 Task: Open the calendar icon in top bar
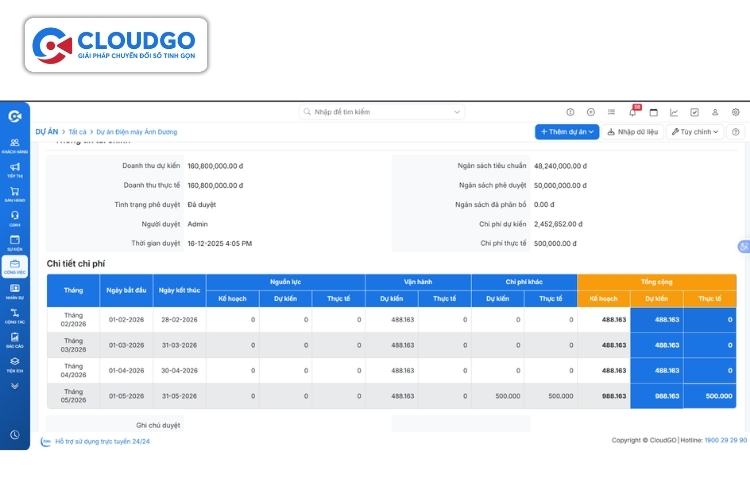[653, 112]
